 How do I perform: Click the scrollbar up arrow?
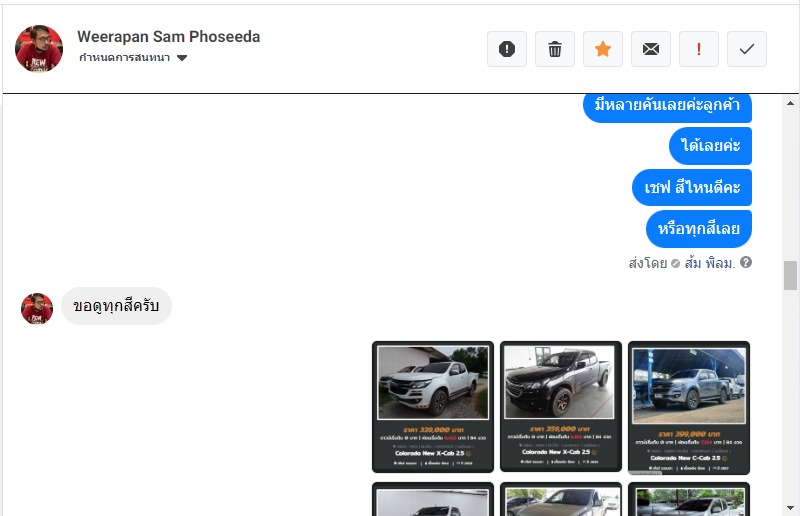click(790, 103)
